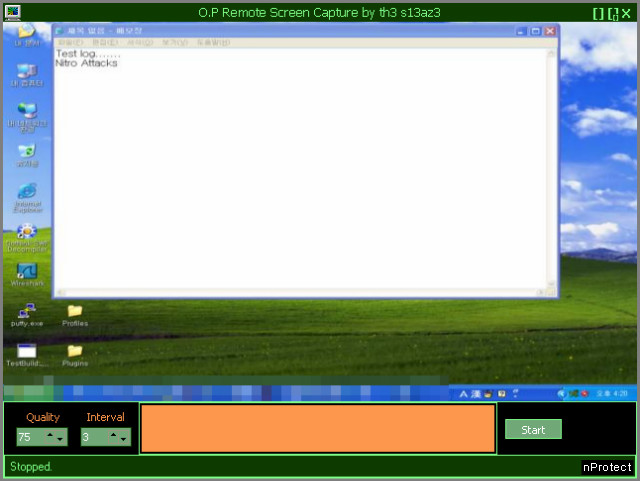Select the putty.exe desktop icon
The width and height of the screenshot is (640, 481).
27,312
